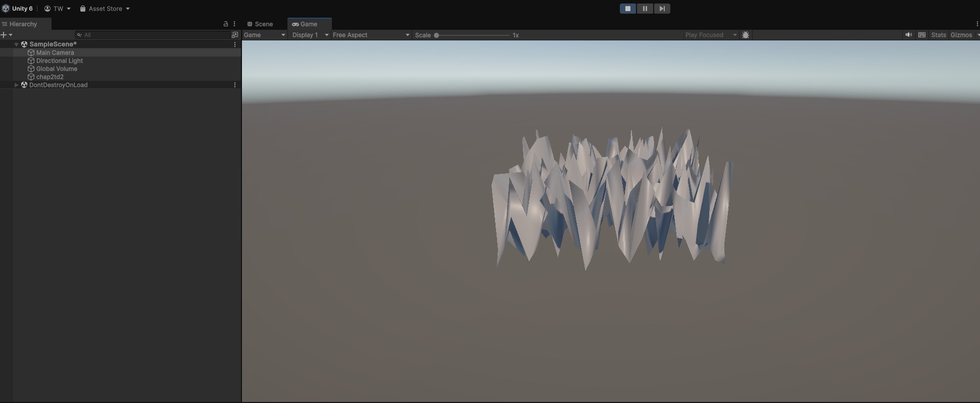
Task: Toggle the Stats overlay
Action: [x=938, y=35]
